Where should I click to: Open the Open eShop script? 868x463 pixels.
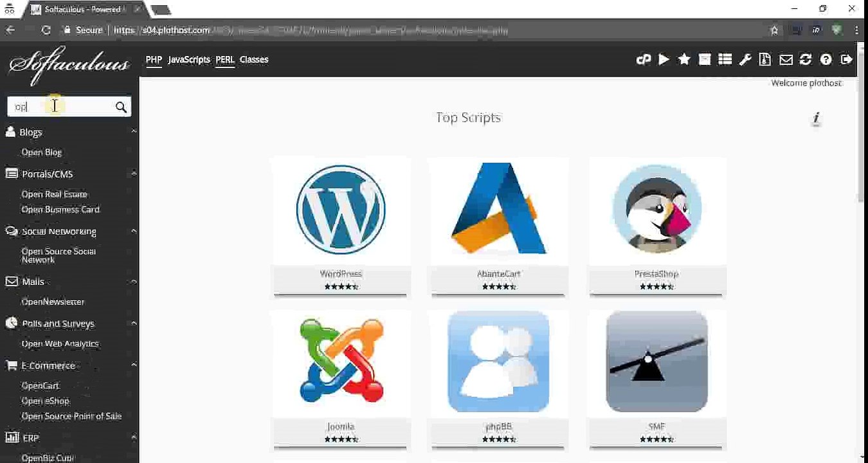(x=45, y=401)
